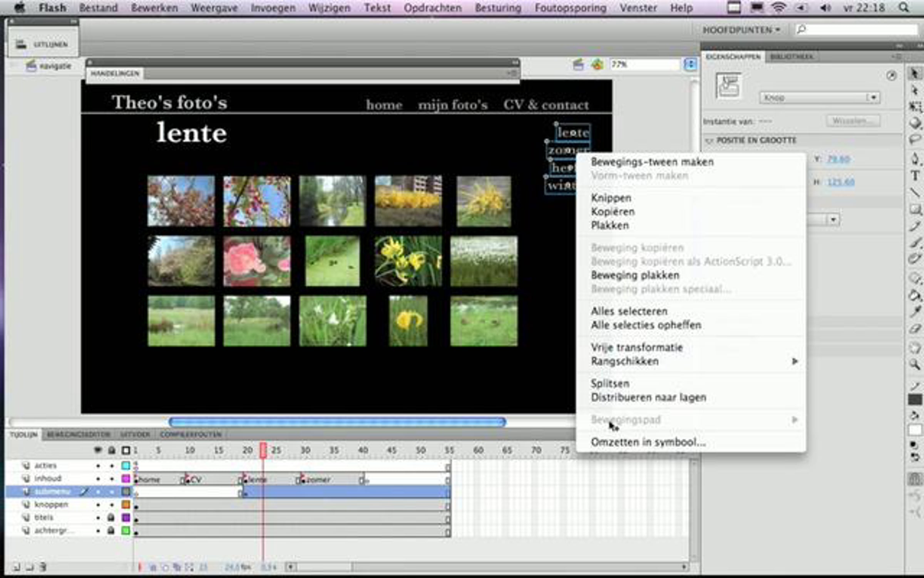The height and width of the screenshot is (578, 924).
Task: Unlock the titels layer
Action: pyautogui.click(x=111, y=518)
